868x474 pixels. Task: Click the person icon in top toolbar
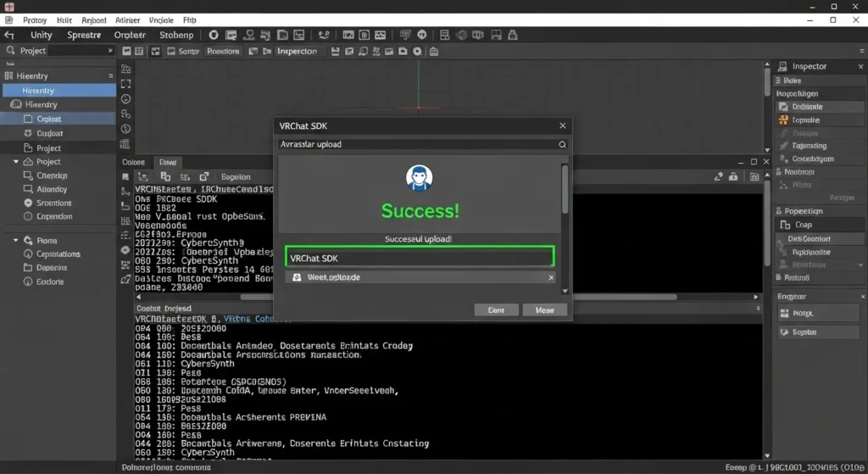[249, 35]
